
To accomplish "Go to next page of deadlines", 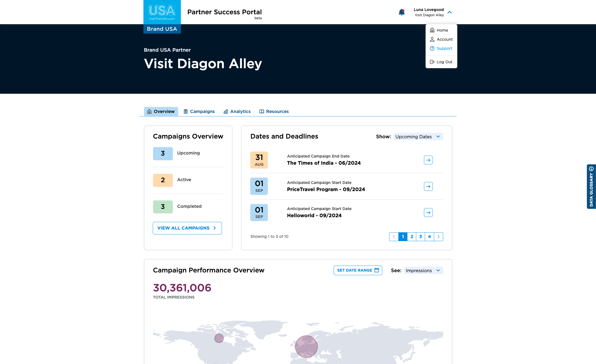I will point(439,237).
